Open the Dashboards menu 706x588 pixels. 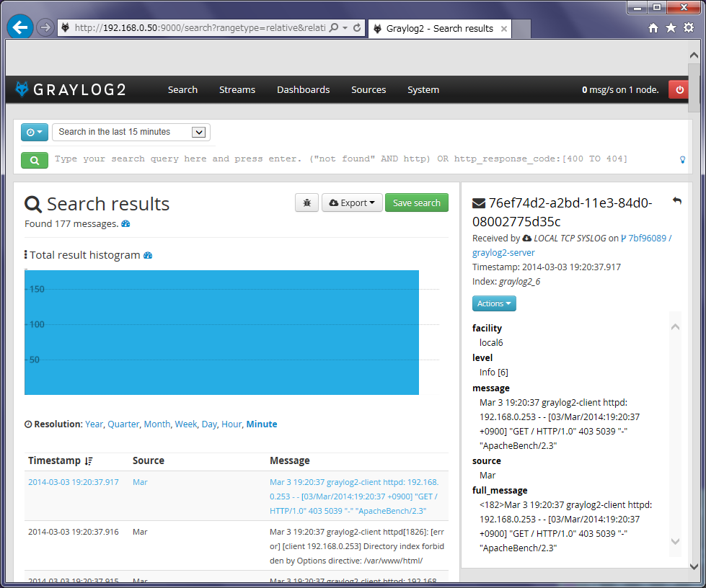pos(304,89)
